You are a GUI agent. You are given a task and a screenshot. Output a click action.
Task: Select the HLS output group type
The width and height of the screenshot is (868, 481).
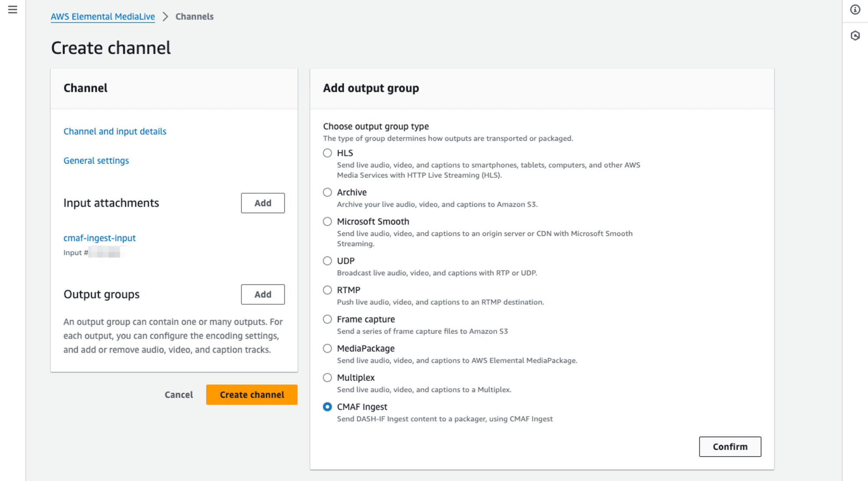[x=327, y=153]
